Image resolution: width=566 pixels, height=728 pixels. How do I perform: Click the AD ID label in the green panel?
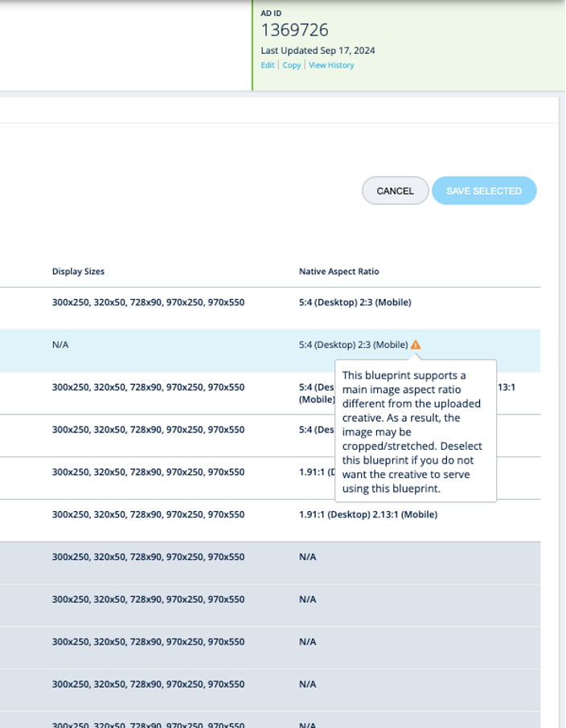point(271,14)
